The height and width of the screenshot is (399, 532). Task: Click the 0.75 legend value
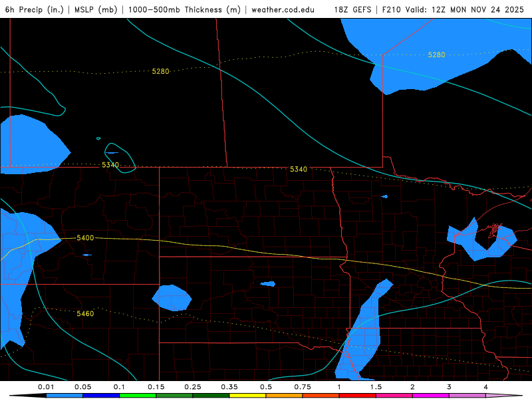(x=303, y=387)
